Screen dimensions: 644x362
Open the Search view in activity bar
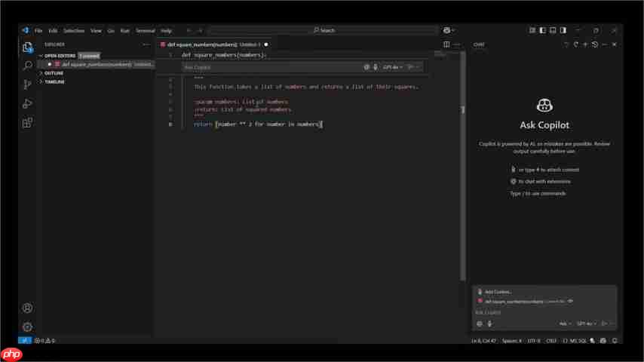(27, 66)
